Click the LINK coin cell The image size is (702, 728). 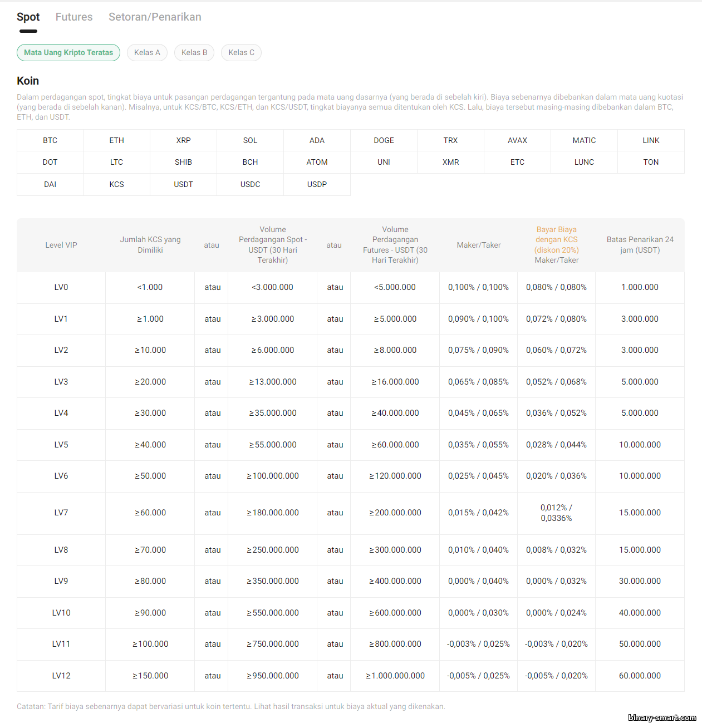(x=651, y=140)
